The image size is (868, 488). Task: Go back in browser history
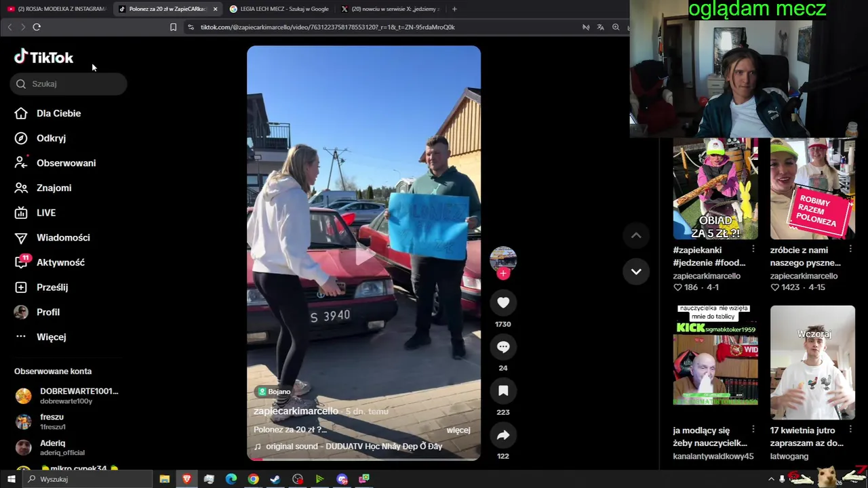click(9, 27)
